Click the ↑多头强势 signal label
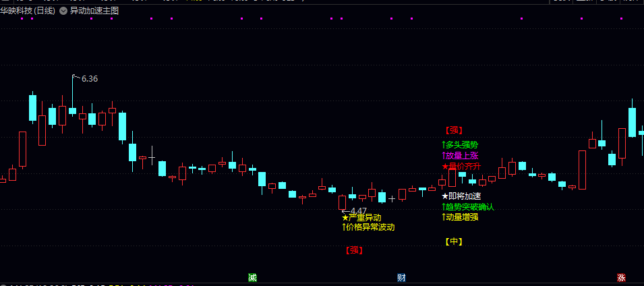Screen dimensions: 644x286 pyautogui.click(x=460, y=144)
